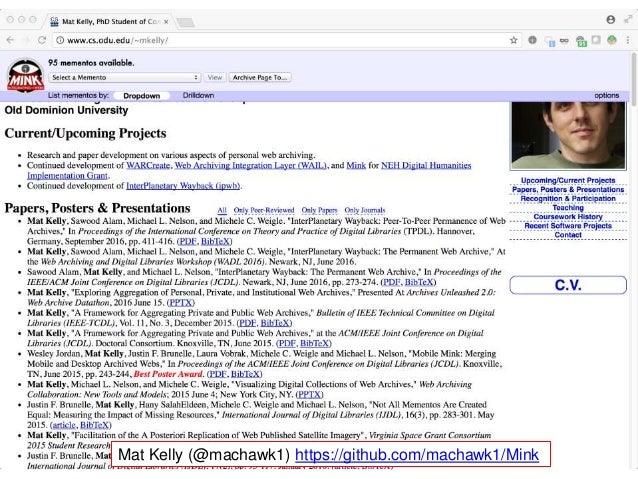Select the Dropdown listing mode
Viewport: 638px width, 479px height.
click(x=141, y=96)
